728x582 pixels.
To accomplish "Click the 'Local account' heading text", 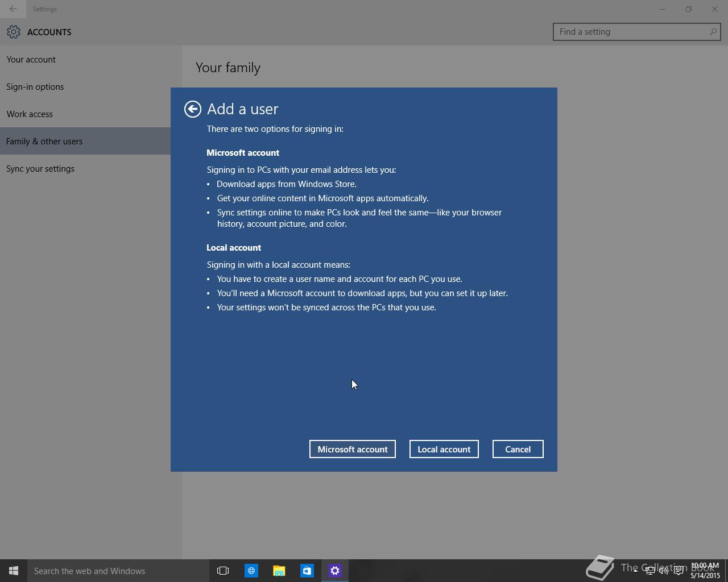I will [234, 248].
